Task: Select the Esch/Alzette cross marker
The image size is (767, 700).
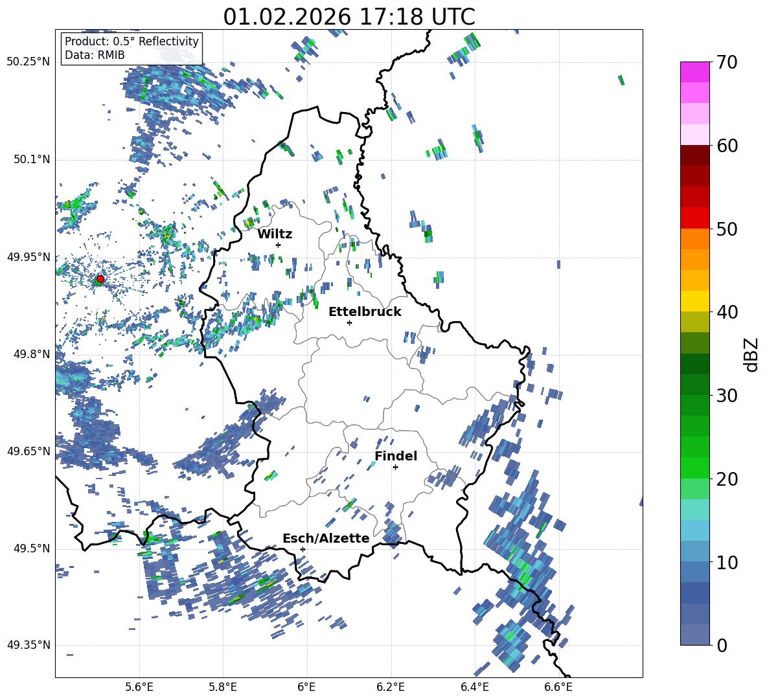Action: point(303,549)
